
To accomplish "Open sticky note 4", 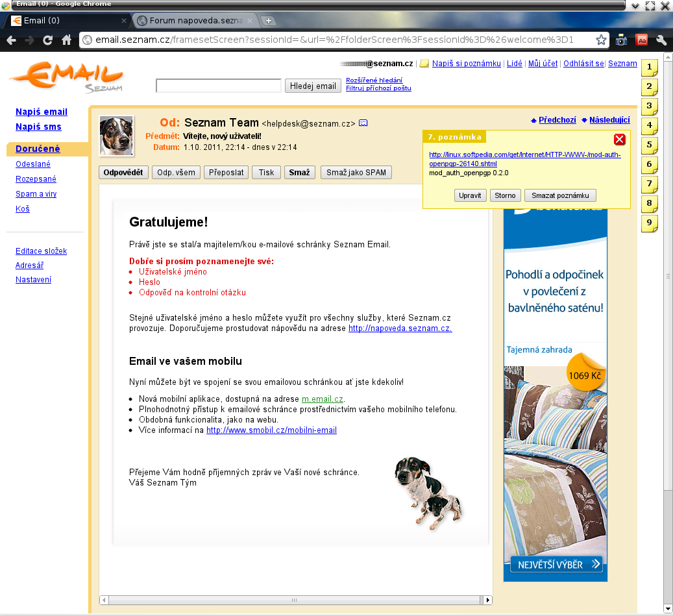I will point(649,125).
